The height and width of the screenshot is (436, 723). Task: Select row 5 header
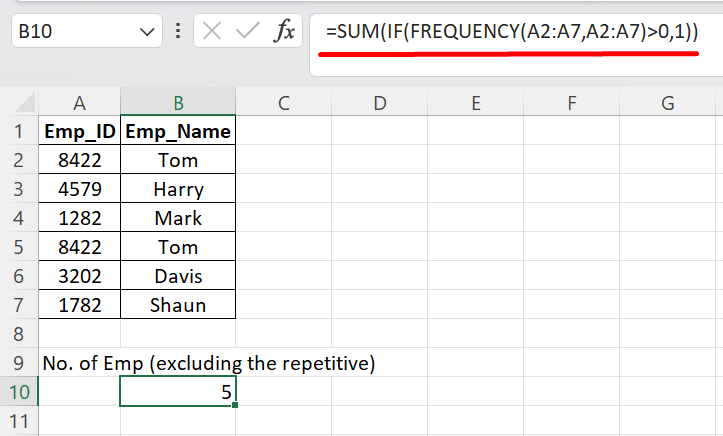click(18, 247)
